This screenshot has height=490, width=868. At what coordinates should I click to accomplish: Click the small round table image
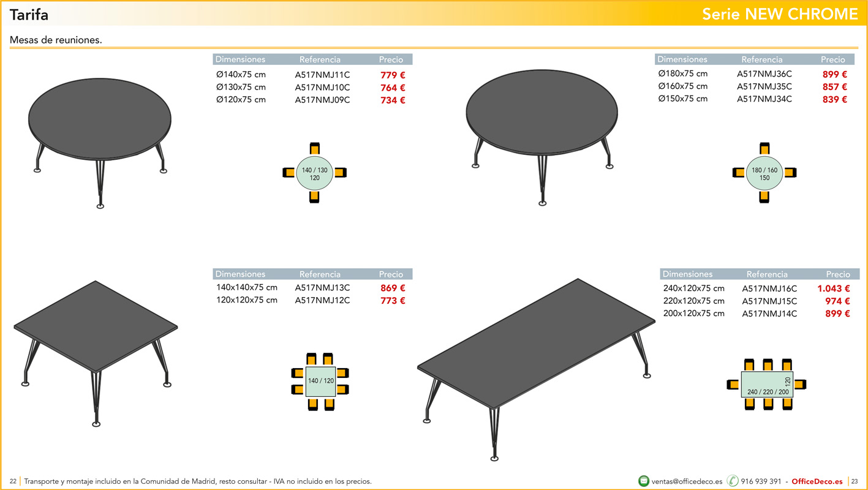[x=100, y=143]
